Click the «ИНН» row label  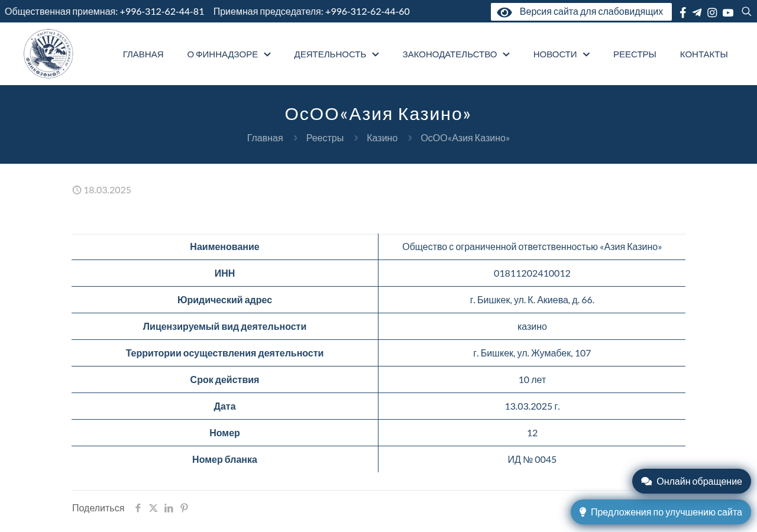(x=225, y=273)
